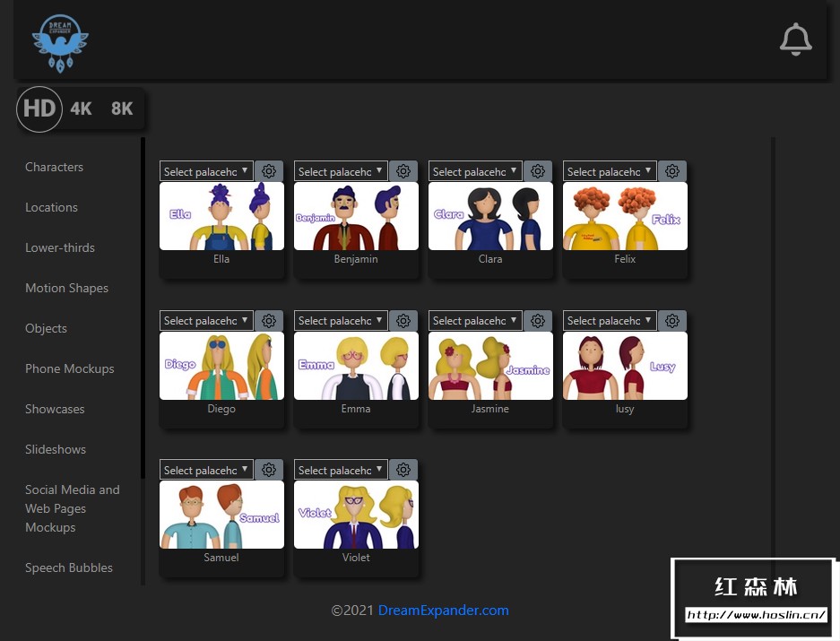Image resolution: width=840 pixels, height=641 pixels.
Task: Switch resolution to 4K
Action: coord(81,108)
